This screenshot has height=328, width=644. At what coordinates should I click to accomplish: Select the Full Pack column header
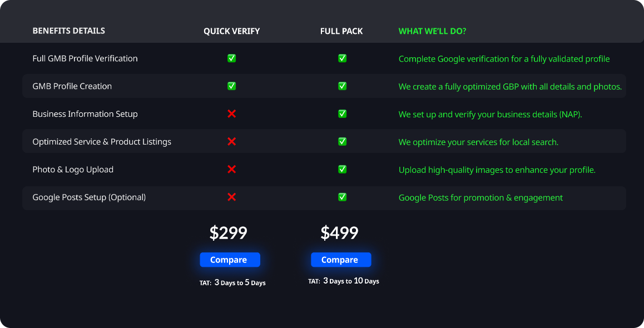pyautogui.click(x=341, y=31)
